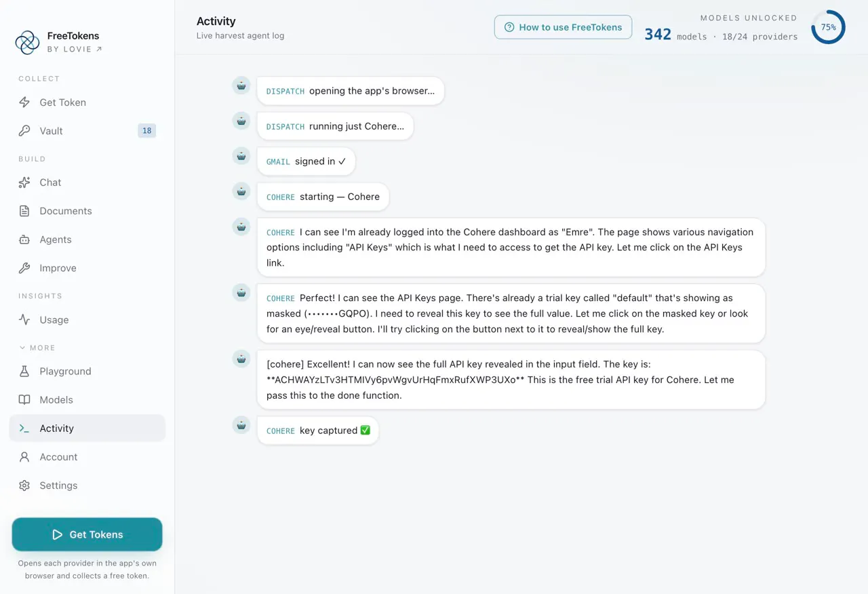Click the FreeTokens brand name
Viewport: 868px width, 594px height.
point(73,36)
